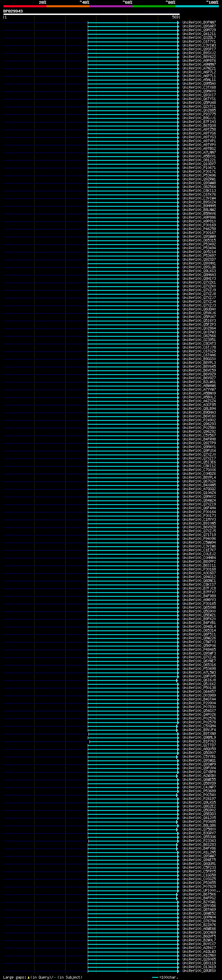Click the white query length bar

91,14
